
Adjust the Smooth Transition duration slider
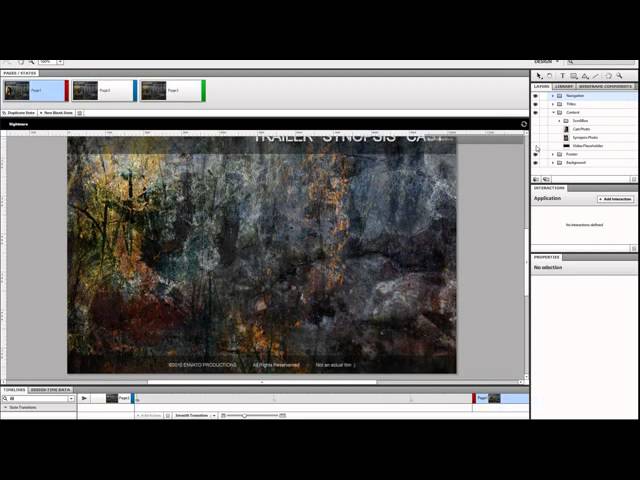245,415
